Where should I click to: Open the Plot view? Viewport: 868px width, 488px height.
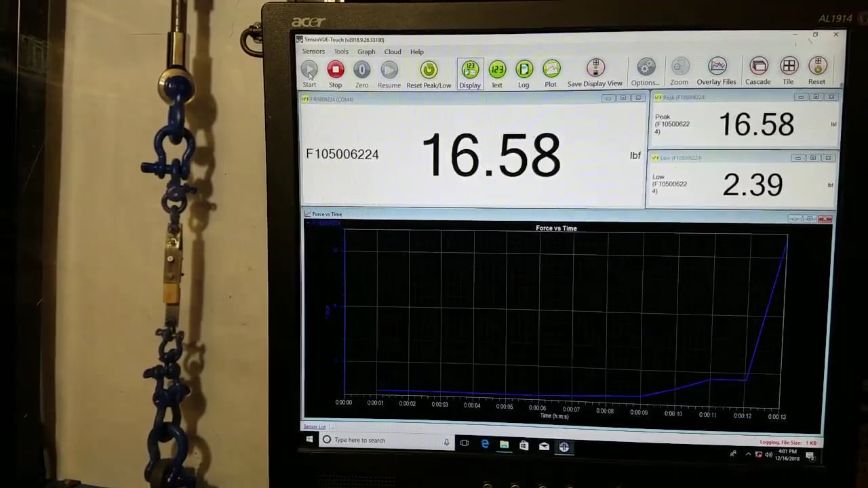(x=551, y=74)
